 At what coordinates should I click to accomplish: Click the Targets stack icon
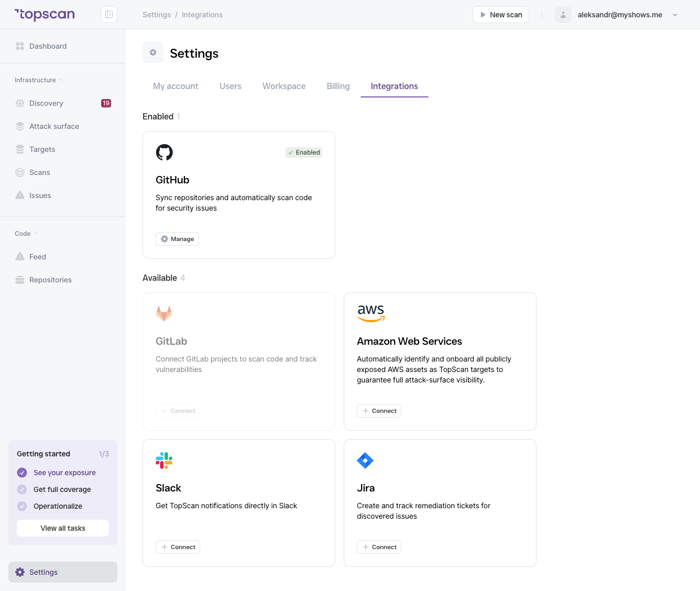tap(20, 149)
